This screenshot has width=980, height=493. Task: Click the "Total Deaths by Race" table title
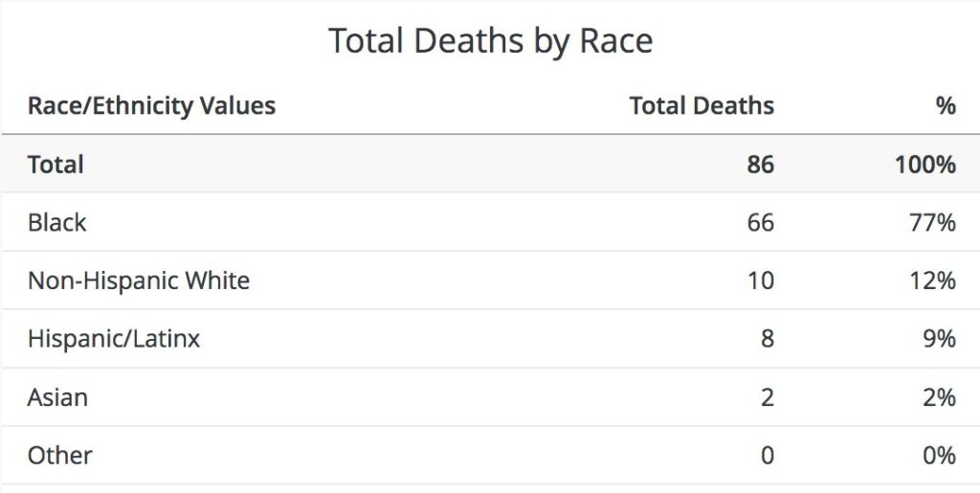click(x=490, y=41)
